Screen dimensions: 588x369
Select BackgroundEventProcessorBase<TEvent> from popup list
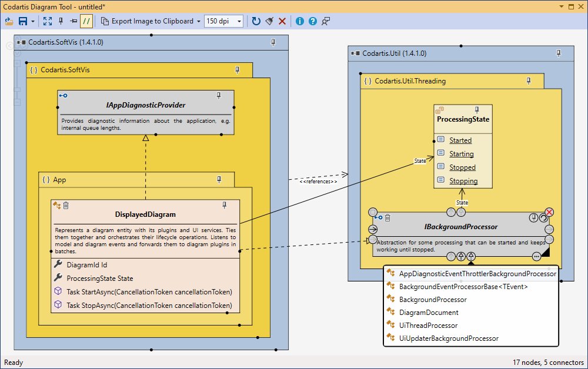(x=471, y=287)
